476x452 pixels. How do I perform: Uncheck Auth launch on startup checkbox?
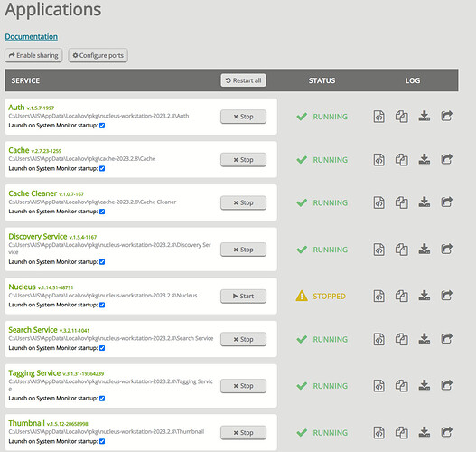102,126
